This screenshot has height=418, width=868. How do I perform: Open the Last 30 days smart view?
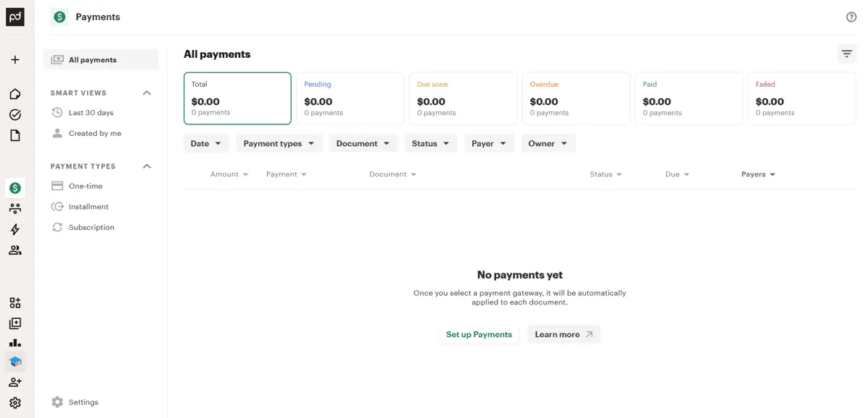(x=101, y=113)
